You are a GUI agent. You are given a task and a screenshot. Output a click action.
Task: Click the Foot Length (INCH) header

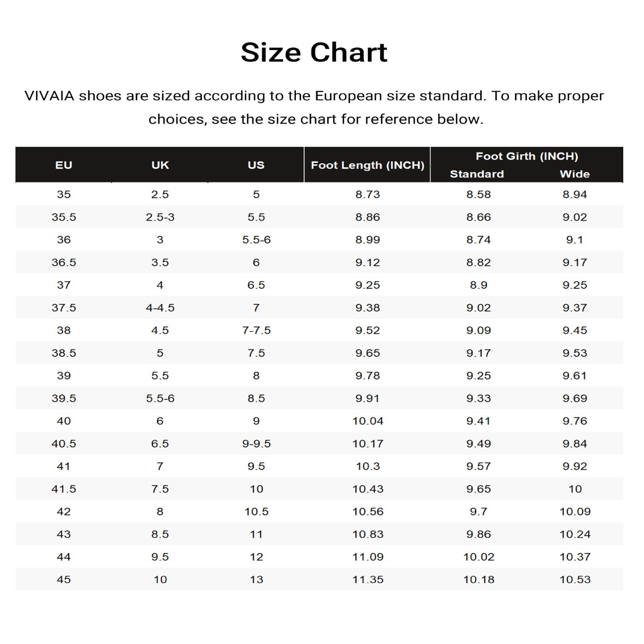(x=367, y=165)
